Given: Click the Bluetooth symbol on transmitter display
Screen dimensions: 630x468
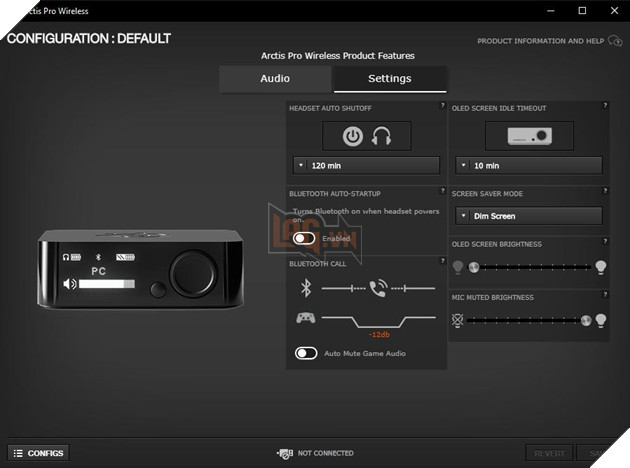Looking at the screenshot, I should tap(98, 257).
